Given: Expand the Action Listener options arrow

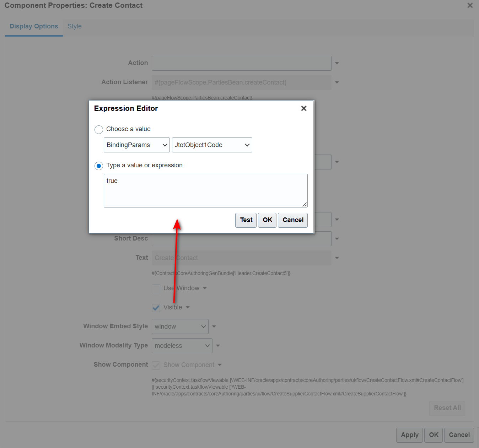Looking at the screenshot, I should [x=337, y=82].
